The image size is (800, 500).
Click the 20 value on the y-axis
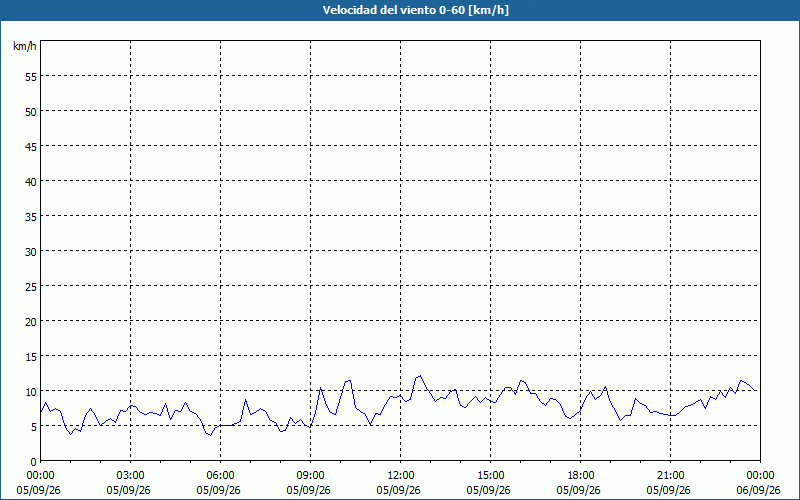(31, 322)
